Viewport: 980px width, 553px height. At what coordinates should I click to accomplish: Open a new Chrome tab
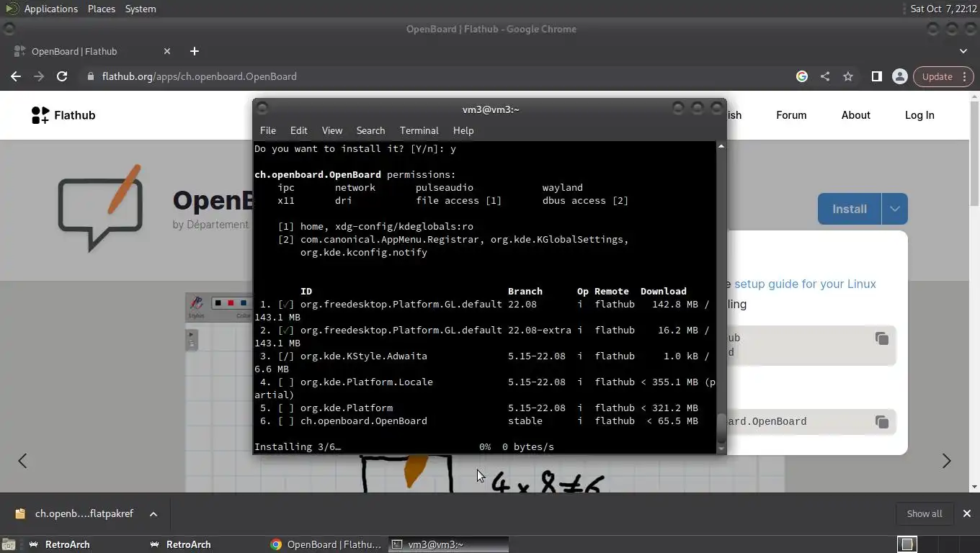click(194, 51)
